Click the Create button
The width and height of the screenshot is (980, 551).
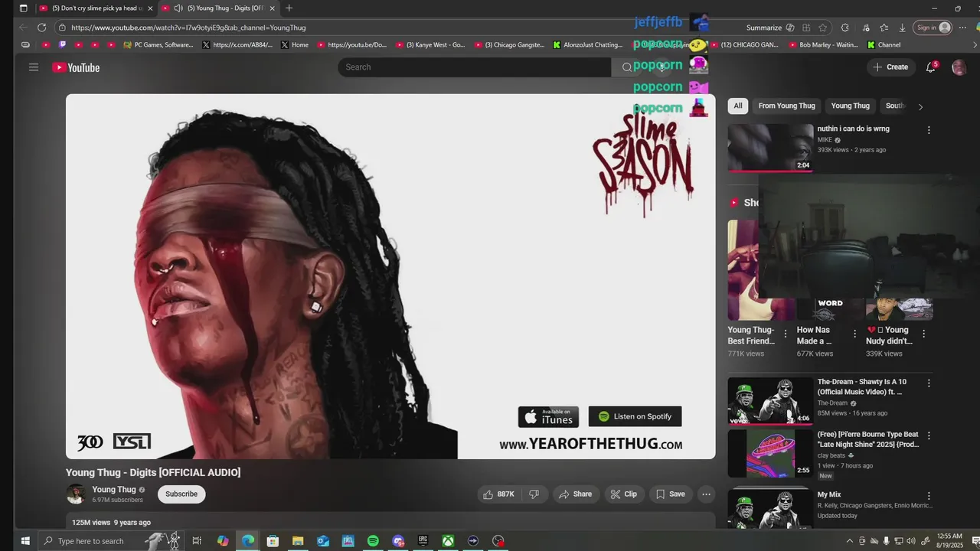[x=890, y=67]
